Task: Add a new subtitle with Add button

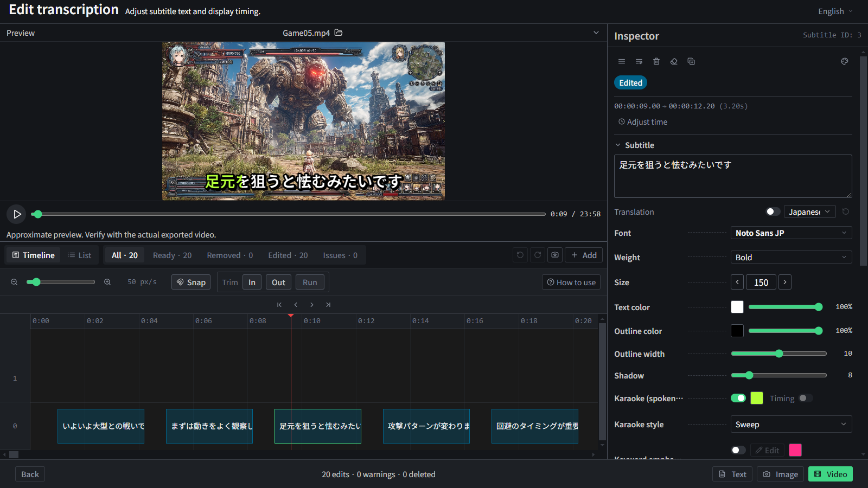Action: point(584,255)
